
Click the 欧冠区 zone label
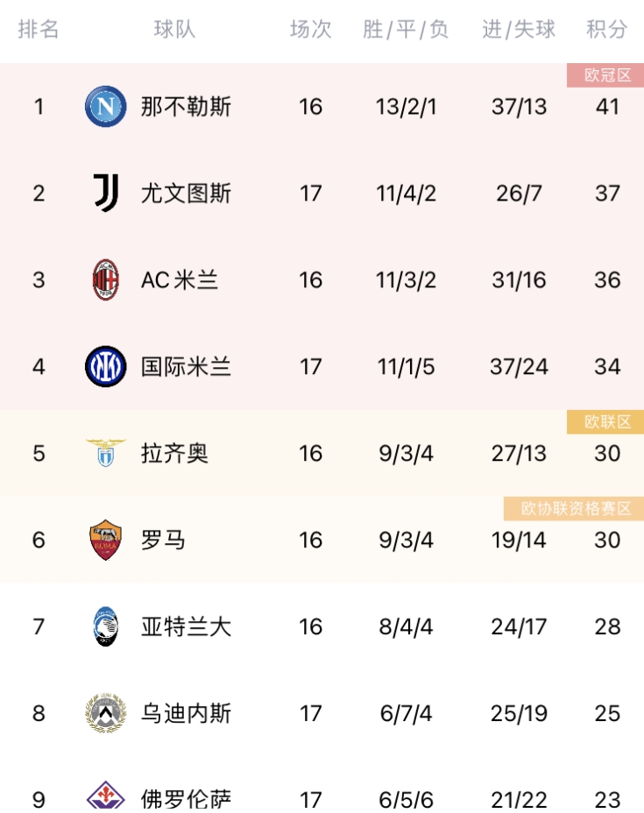click(x=605, y=75)
